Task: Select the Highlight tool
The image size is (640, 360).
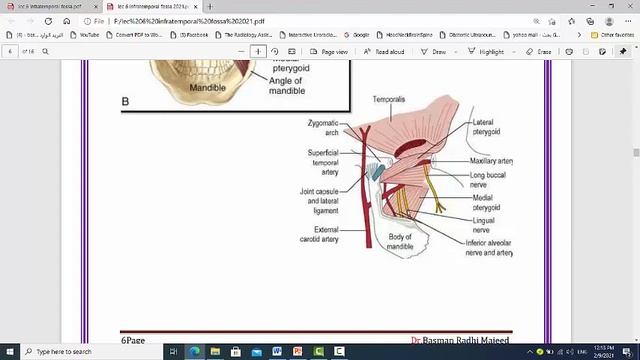Action: click(486, 52)
